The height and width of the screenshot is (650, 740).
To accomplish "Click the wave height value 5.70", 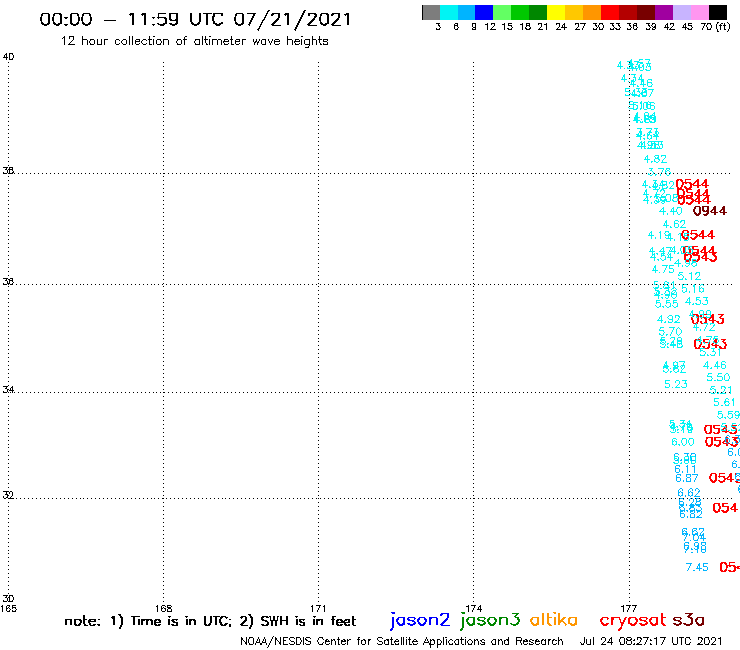I will pyautogui.click(x=671, y=331).
